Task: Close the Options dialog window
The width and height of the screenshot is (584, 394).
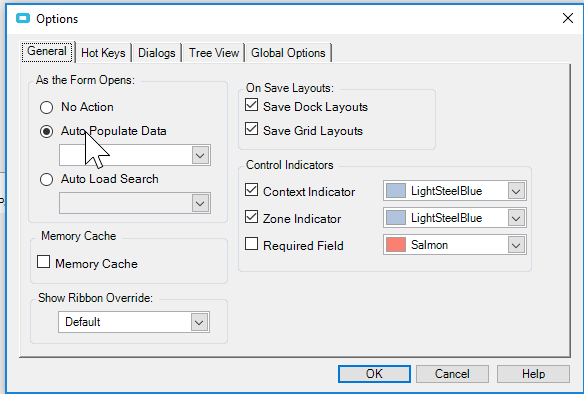Action: click(x=568, y=18)
